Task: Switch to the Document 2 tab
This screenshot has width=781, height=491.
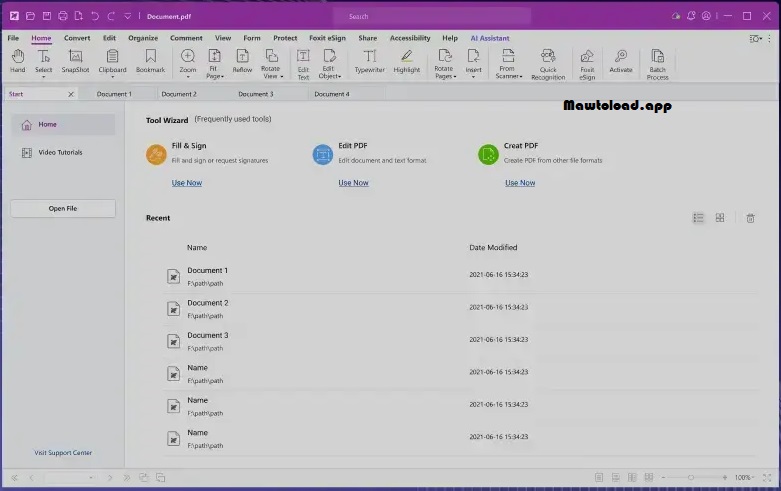Action: tap(179, 94)
